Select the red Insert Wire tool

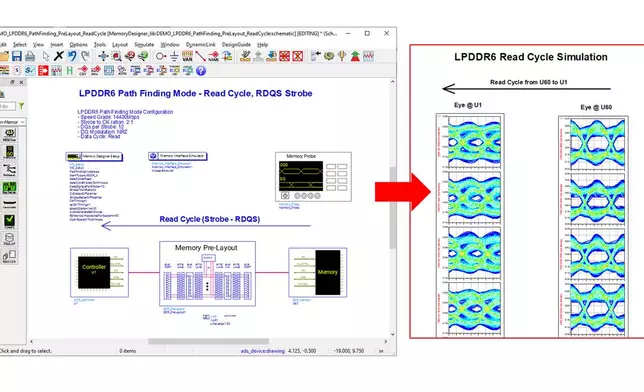pyautogui.click(x=200, y=56)
